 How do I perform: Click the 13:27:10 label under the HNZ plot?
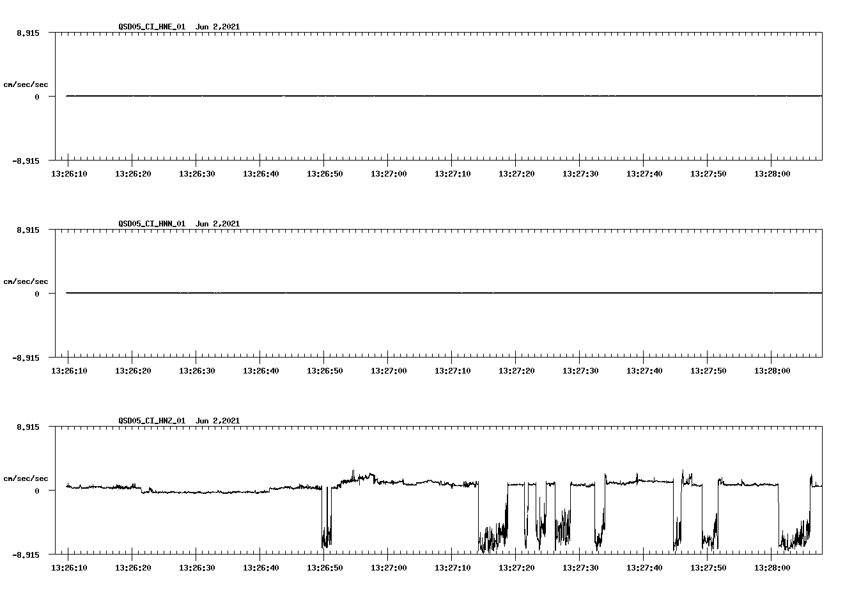tap(452, 568)
